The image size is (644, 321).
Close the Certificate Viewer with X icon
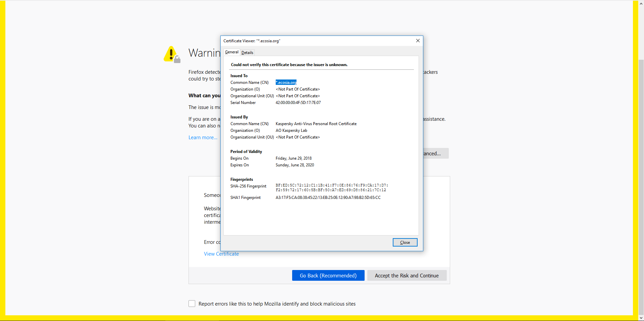point(418,41)
